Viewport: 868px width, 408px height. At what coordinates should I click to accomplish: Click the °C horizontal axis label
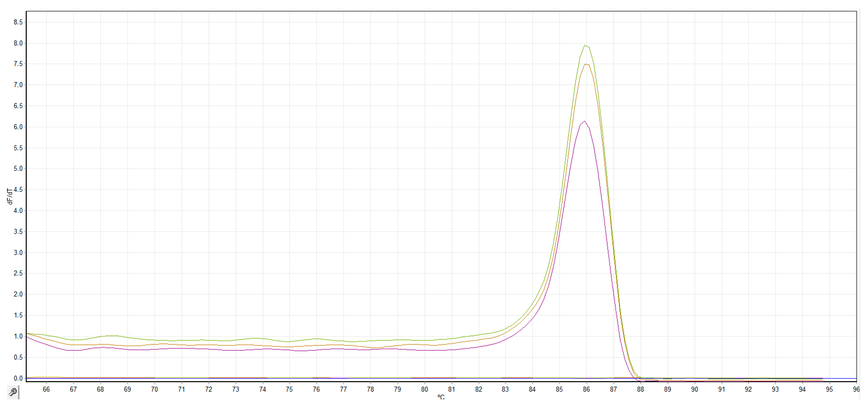[441, 397]
